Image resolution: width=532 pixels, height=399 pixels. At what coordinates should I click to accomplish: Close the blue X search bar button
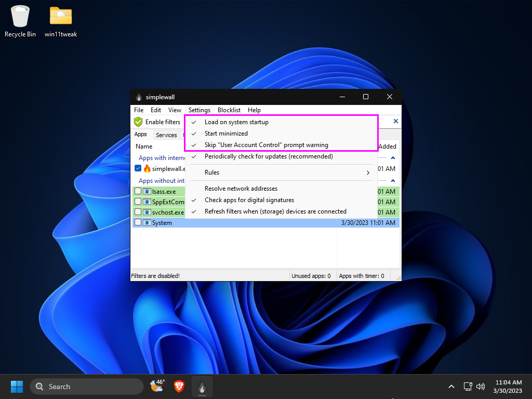click(x=395, y=121)
